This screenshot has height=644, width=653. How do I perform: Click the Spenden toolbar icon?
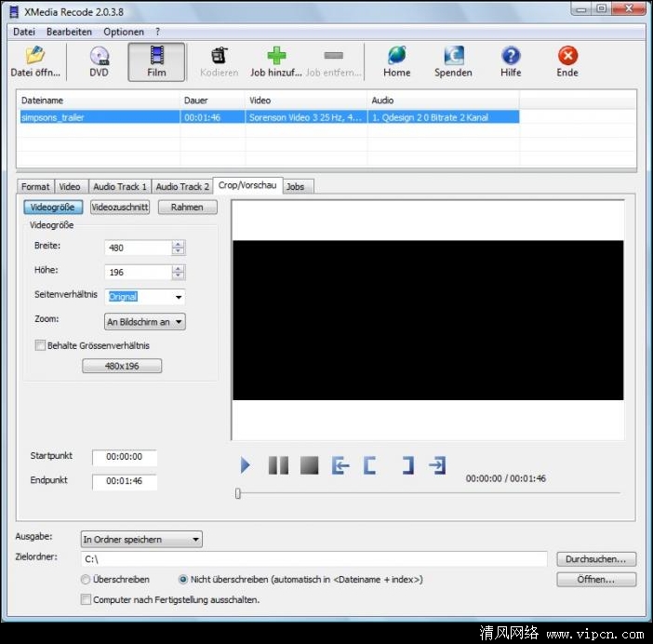click(x=453, y=56)
